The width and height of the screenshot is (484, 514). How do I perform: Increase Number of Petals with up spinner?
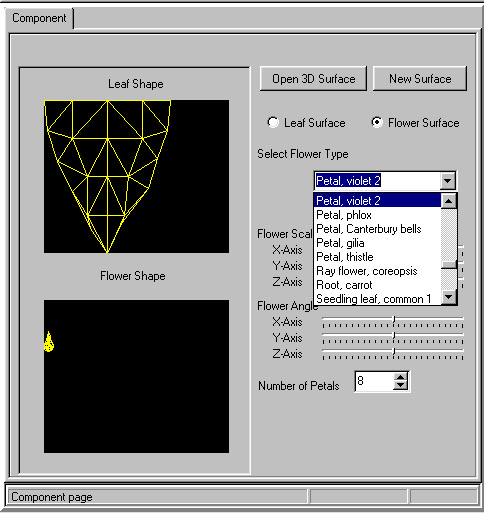click(400, 377)
